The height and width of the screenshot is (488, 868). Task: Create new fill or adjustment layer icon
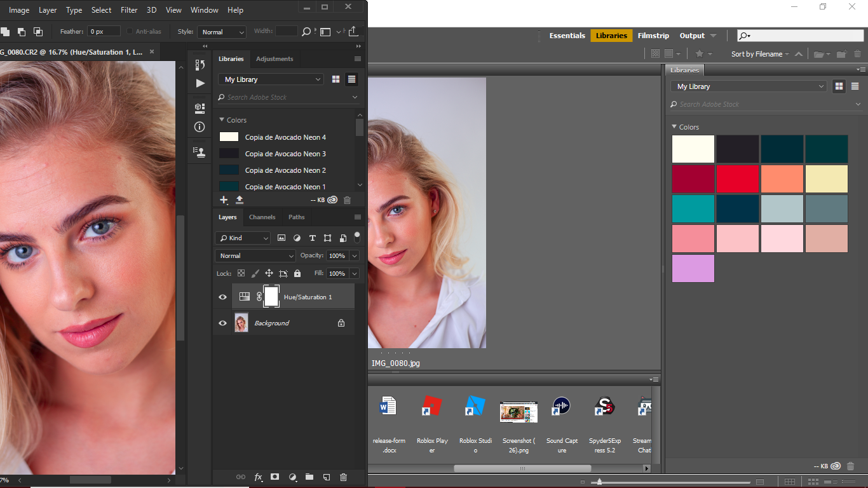[x=292, y=477]
